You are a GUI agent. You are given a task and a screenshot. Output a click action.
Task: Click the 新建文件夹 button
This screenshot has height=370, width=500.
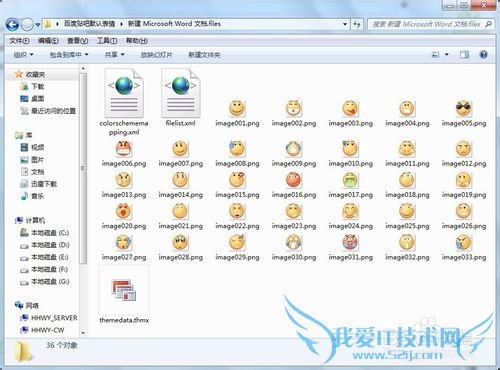pyautogui.click(x=204, y=55)
